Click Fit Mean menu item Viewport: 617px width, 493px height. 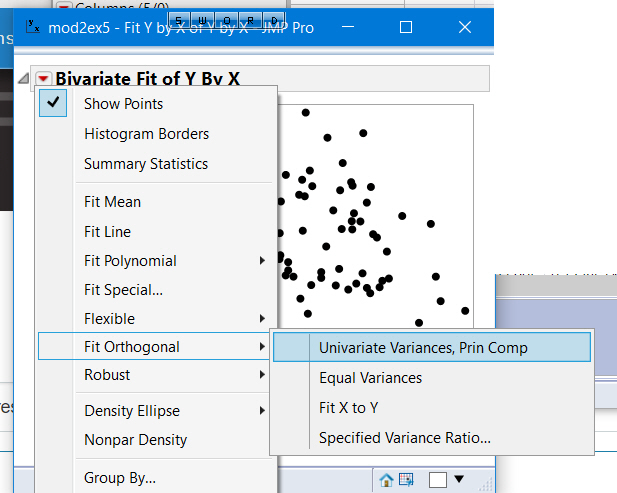point(112,202)
